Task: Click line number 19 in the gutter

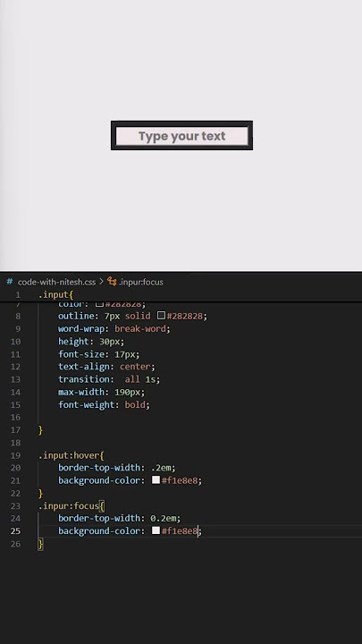Action: 15,455
